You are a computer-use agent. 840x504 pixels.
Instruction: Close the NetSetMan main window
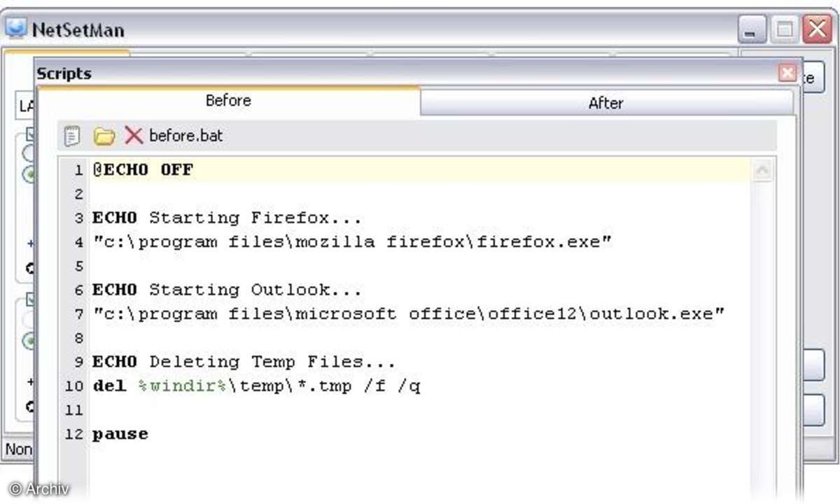816,30
